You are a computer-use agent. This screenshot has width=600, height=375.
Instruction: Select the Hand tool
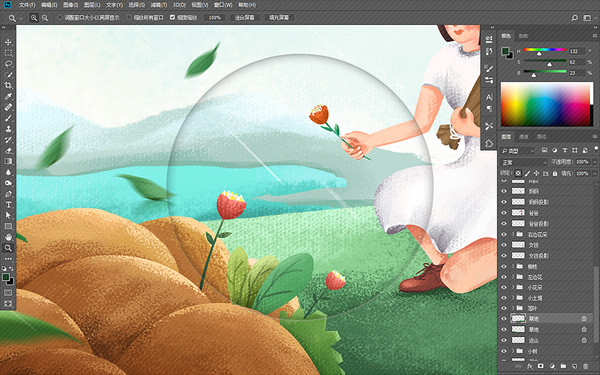tap(8, 237)
